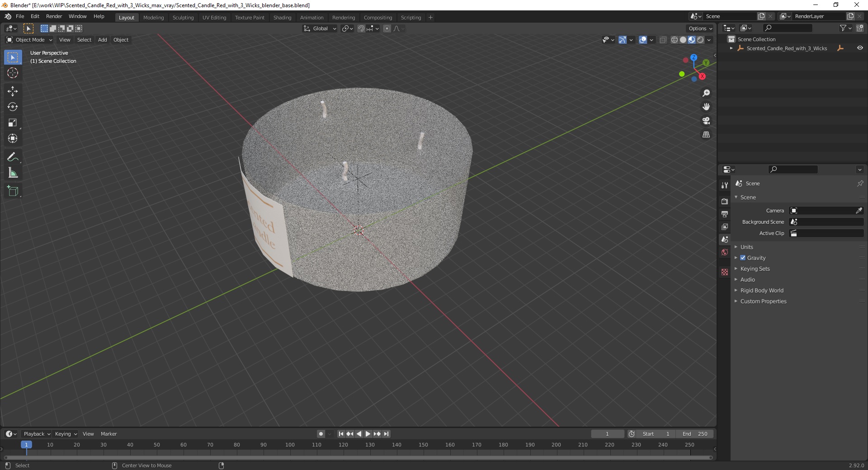Select the Measure ruler tool
Screen dimensions: 868x470
click(x=13, y=173)
